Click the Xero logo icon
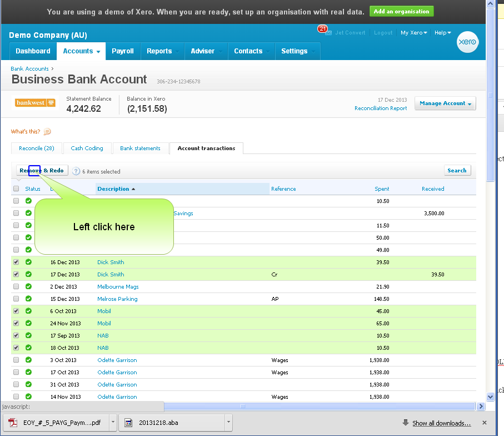The width and height of the screenshot is (504, 436). (x=467, y=43)
